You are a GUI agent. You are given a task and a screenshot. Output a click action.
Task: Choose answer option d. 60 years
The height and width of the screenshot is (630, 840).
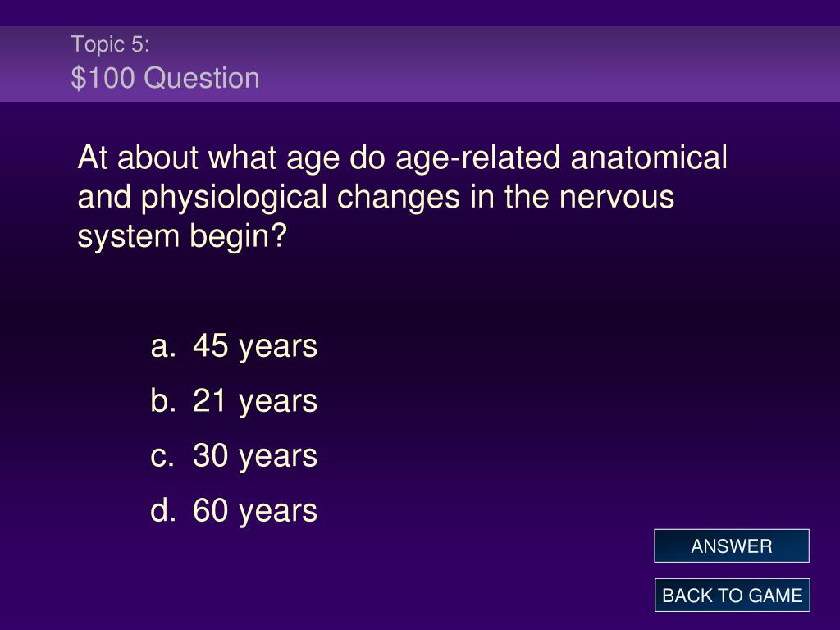tap(234, 510)
